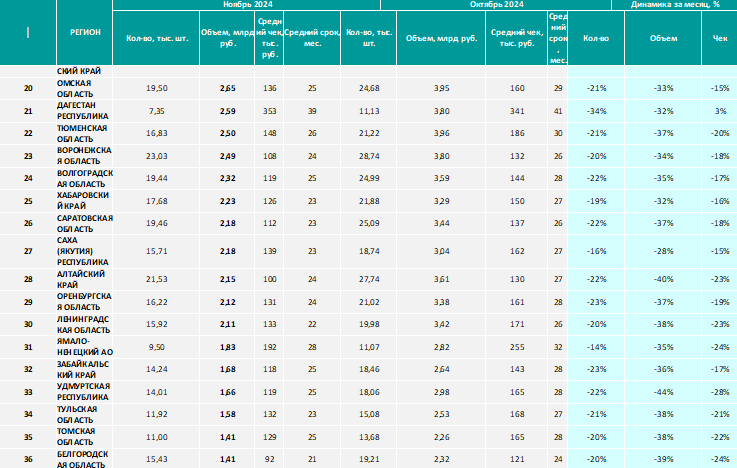
Task: Click the РЕГИОН column header
Action: click(x=85, y=32)
